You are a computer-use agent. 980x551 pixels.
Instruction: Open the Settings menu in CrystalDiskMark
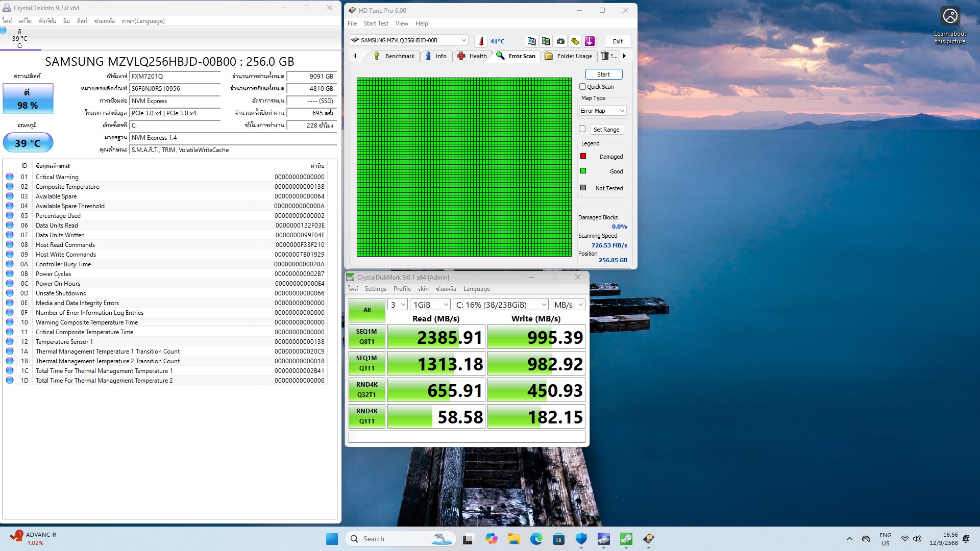pos(375,289)
